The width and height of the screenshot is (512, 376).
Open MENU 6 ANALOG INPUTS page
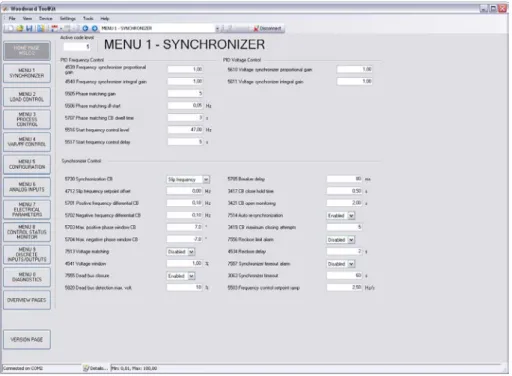pyautogui.click(x=27, y=187)
